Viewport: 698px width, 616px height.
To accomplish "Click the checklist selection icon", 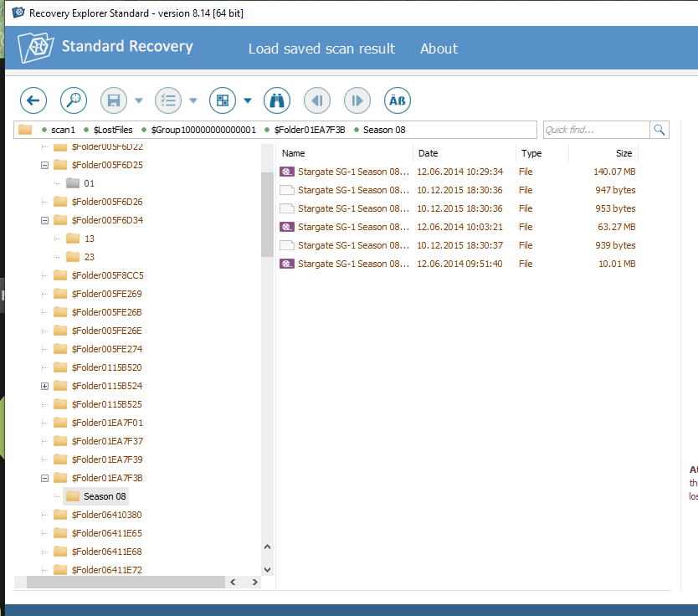I will point(168,100).
